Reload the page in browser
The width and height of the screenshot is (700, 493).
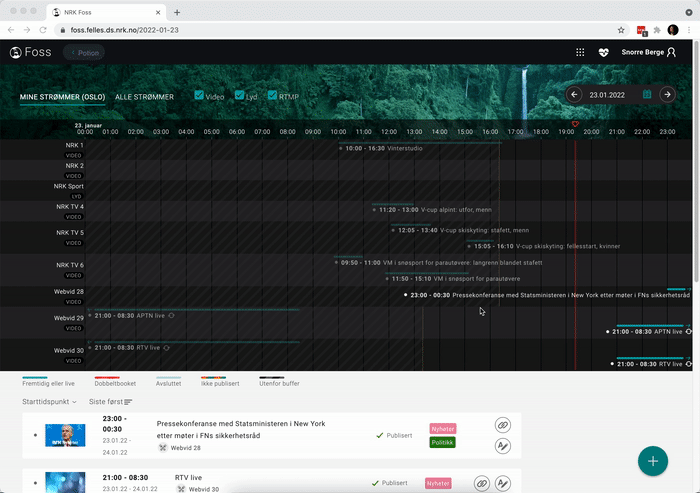point(43,30)
